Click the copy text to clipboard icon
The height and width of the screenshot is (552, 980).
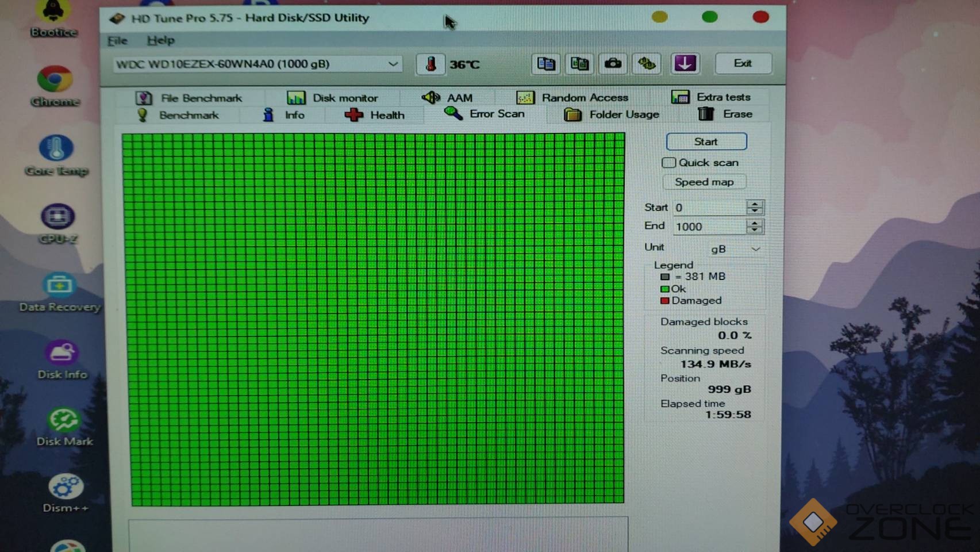pos(545,64)
